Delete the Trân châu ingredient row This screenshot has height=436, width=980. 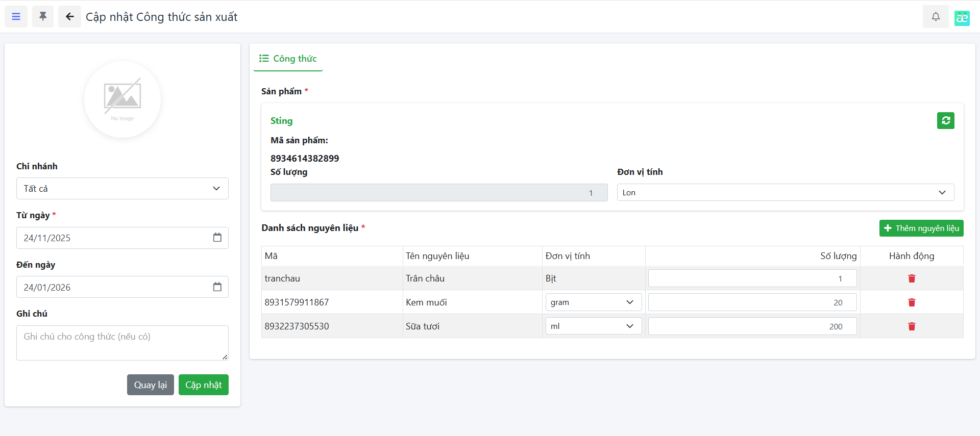[x=912, y=278]
